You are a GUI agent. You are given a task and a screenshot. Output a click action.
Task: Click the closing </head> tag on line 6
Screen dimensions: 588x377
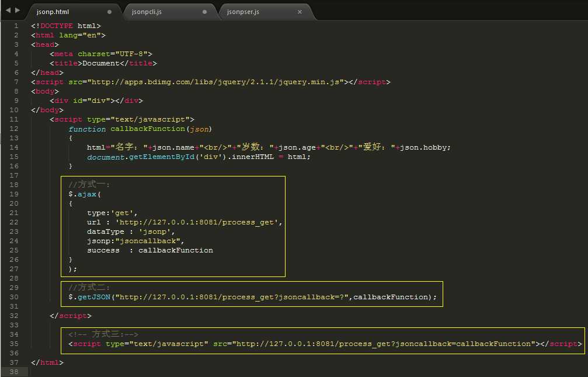tap(47, 72)
